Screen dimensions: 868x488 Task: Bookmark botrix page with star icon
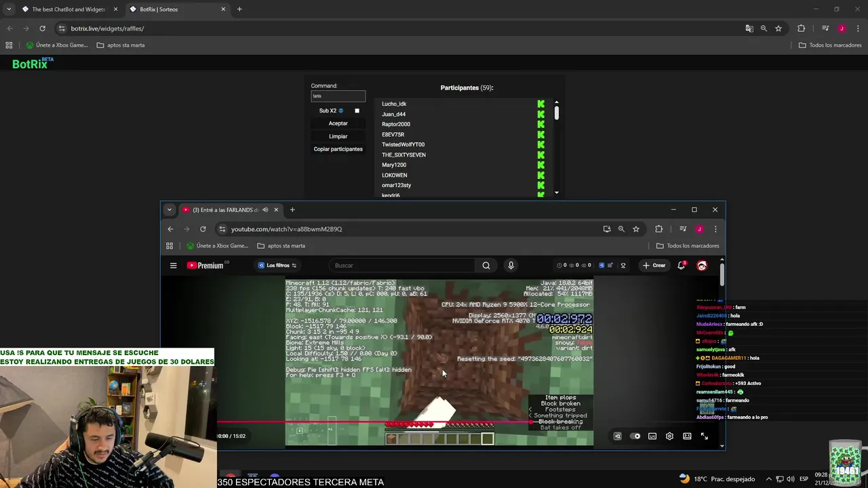pos(778,28)
